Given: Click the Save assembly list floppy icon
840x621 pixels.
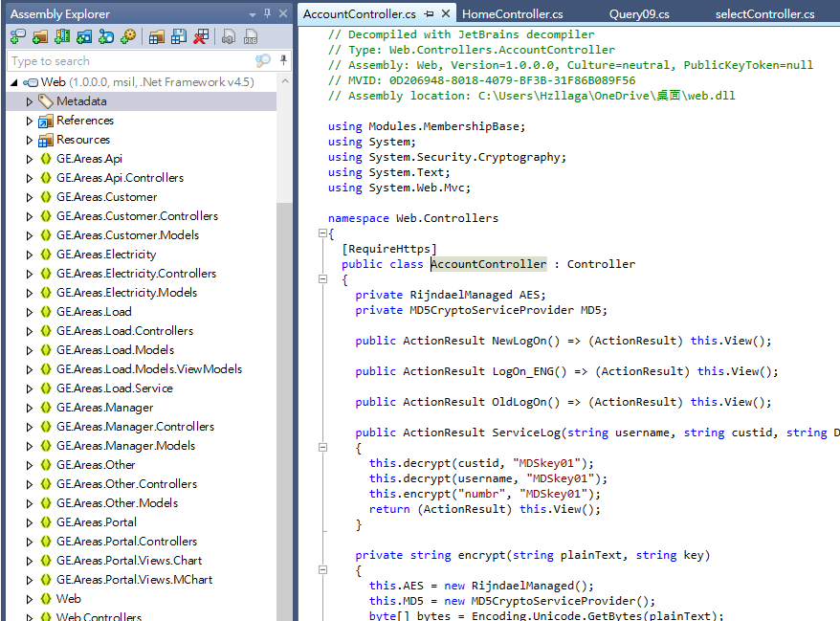Looking at the screenshot, I should coord(178,36).
